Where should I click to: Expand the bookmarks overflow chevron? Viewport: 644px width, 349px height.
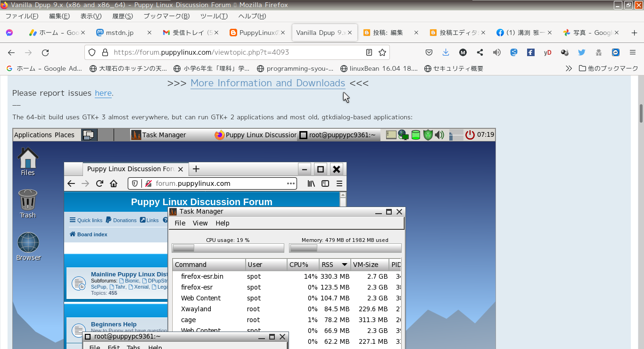click(569, 68)
